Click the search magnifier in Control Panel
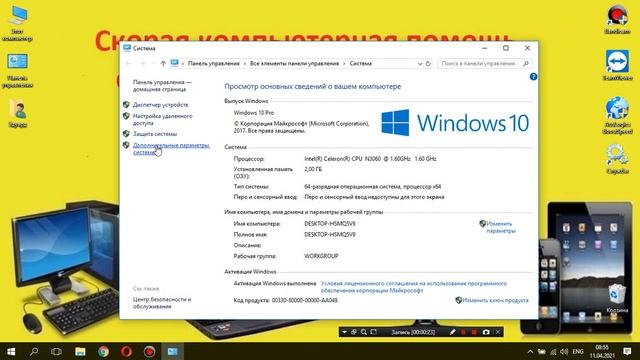Viewport: 640px width, 360px height. (526, 64)
